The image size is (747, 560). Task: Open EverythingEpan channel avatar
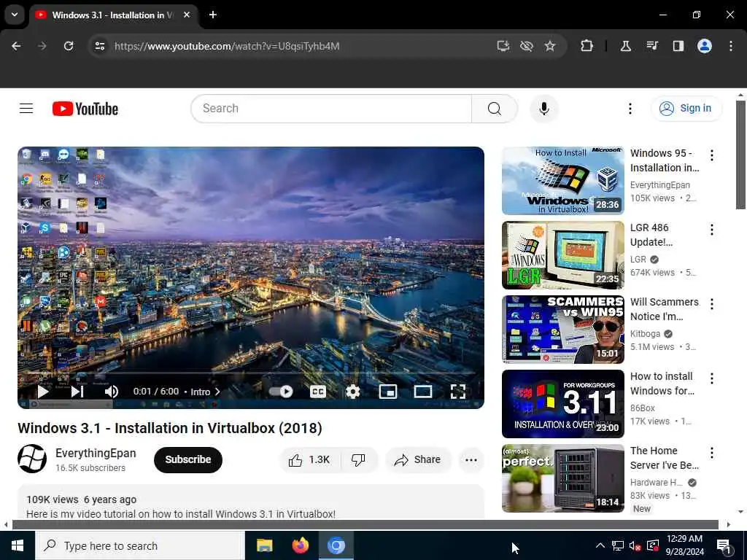coord(32,459)
